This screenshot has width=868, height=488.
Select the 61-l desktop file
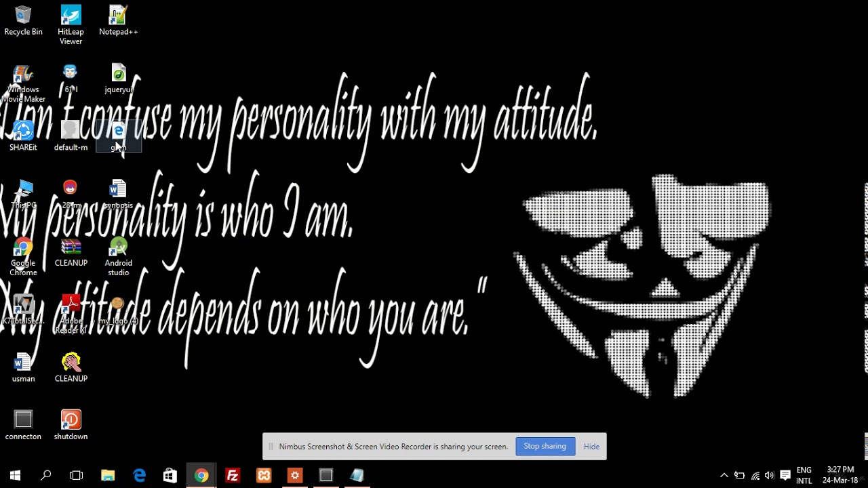[x=71, y=79]
